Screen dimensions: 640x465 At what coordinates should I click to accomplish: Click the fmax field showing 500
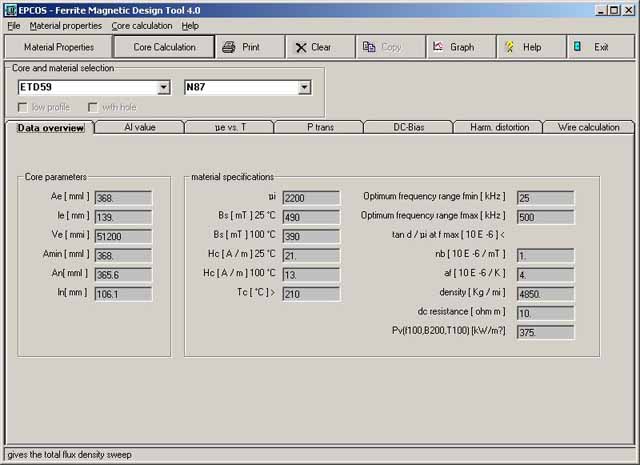coord(545,217)
